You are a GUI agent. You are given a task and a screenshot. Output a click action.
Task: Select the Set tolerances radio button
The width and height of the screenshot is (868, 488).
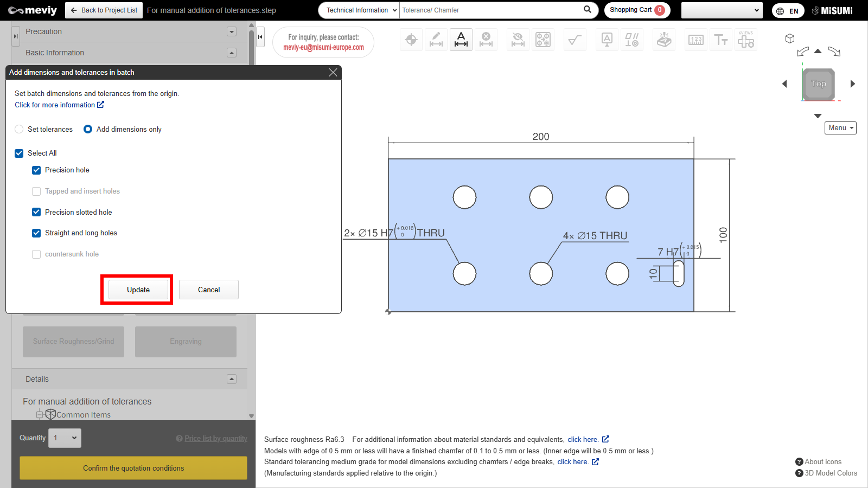20,129
